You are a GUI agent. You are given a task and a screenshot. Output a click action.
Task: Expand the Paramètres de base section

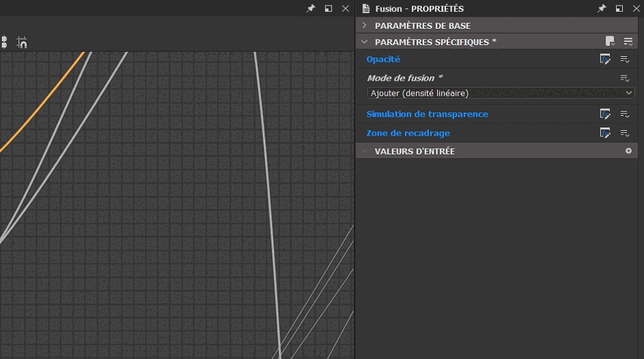pyautogui.click(x=364, y=25)
